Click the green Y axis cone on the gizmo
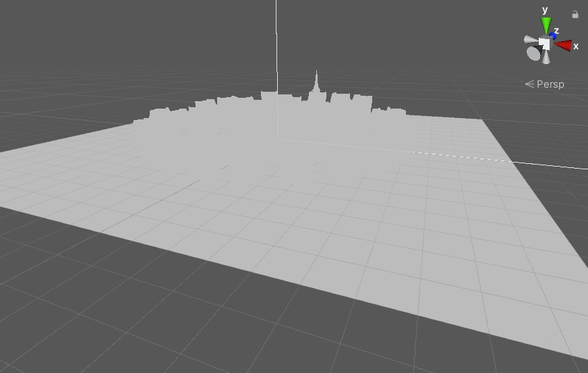This screenshot has height=373, width=588. [x=546, y=25]
